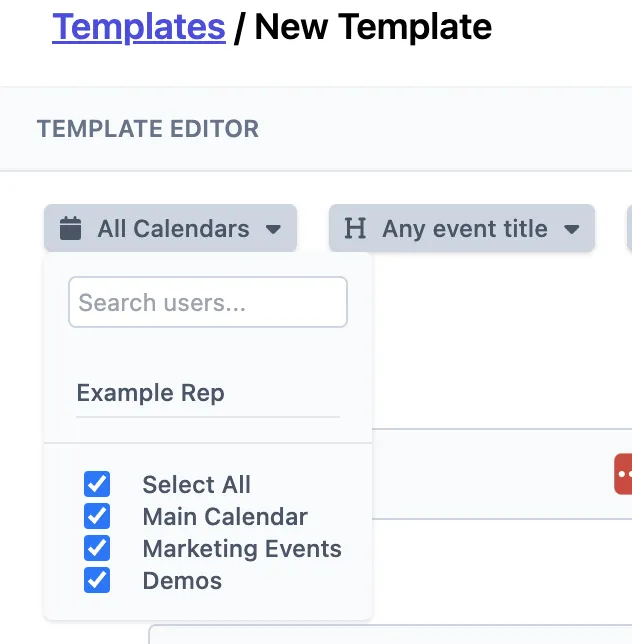Disable the Marketing Events checkbox

pos(97,549)
